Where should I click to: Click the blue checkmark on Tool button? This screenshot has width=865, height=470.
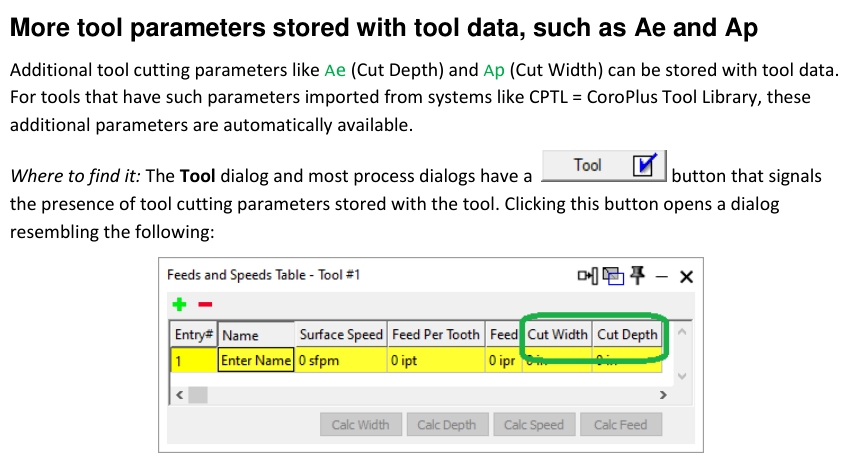(x=645, y=164)
